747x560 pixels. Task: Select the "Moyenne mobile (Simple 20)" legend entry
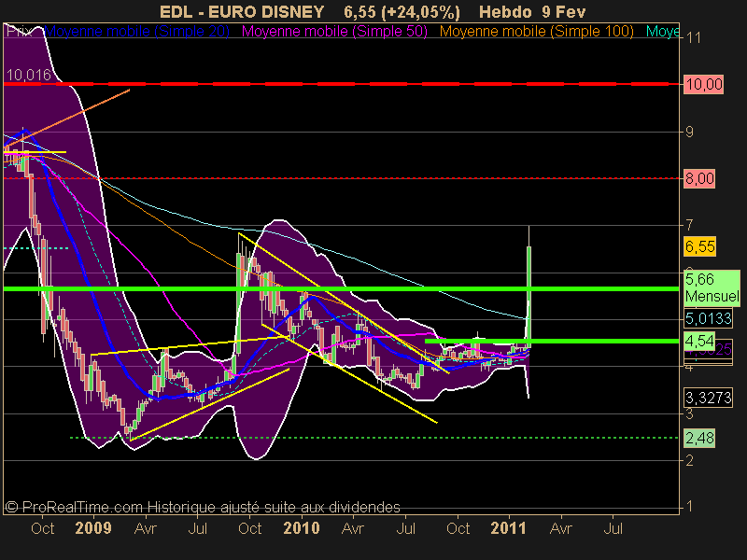point(136,32)
